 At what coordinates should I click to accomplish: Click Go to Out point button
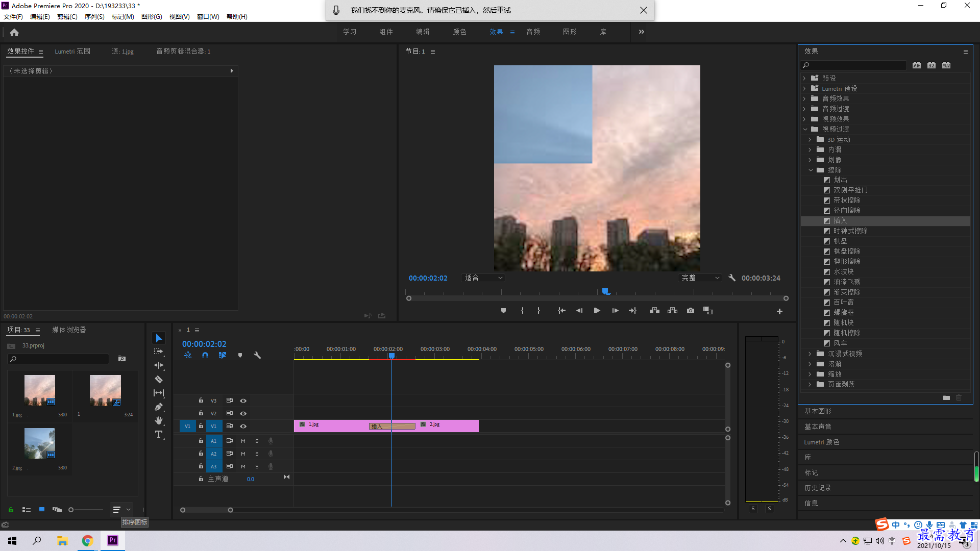coord(632,311)
